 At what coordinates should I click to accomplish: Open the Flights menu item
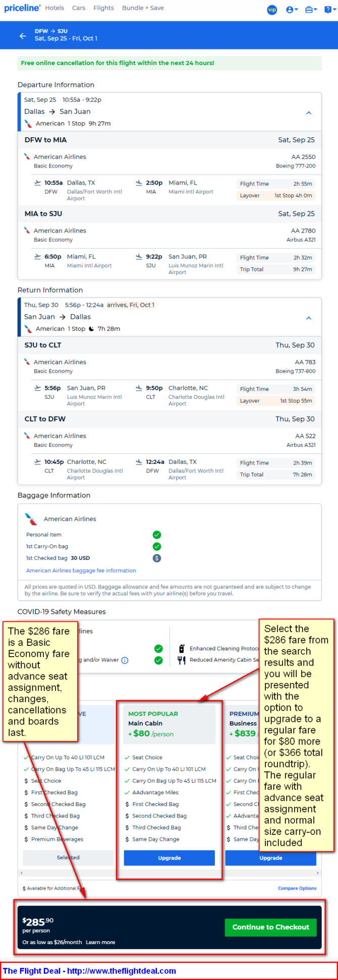click(x=103, y=8)
